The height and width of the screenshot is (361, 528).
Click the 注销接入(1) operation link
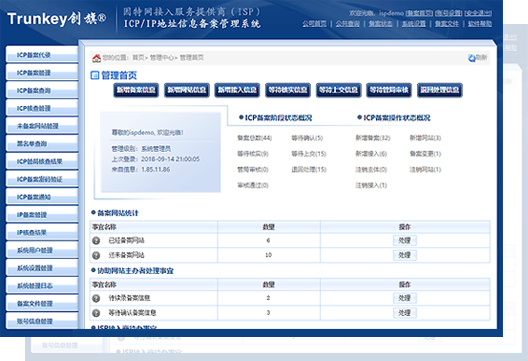[x=371, y=185]
